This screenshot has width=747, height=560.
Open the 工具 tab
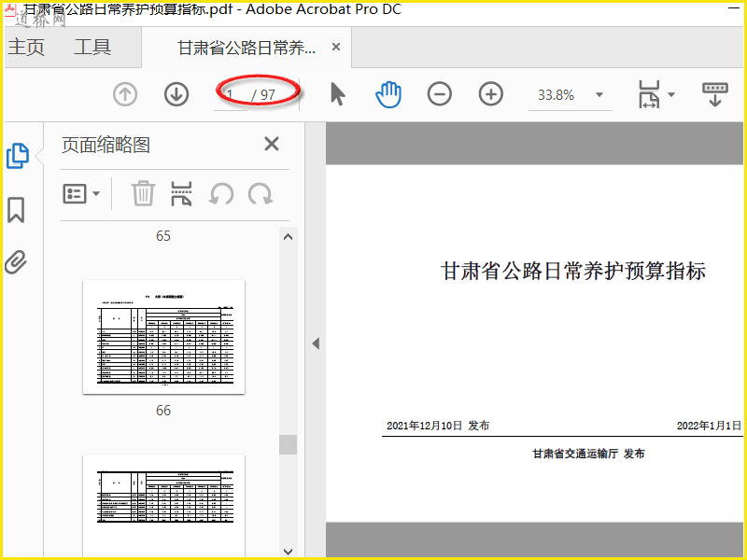click(92, 48)
